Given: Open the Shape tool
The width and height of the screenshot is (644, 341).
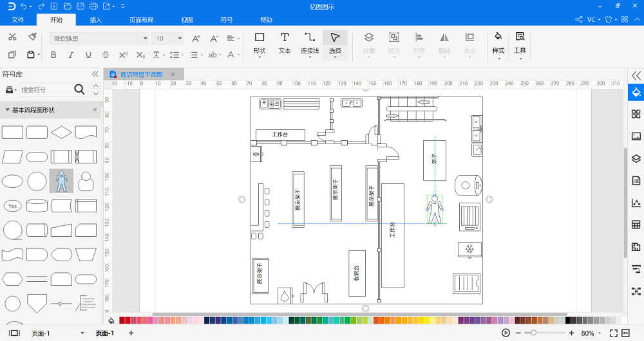Looking at the screenshot, I should 259,44.
